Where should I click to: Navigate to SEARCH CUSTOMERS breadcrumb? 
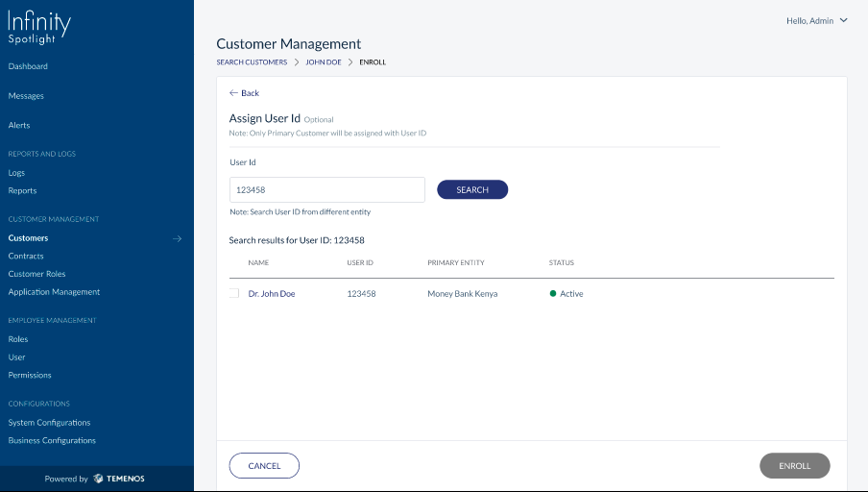coord(252,62)
